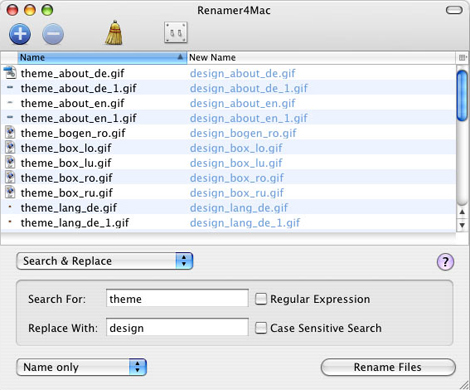This screenshot has width=470, height=390.
Task: Click new name design_box_lu.gif
Action: pyautogui.click(x=236, y=163)
